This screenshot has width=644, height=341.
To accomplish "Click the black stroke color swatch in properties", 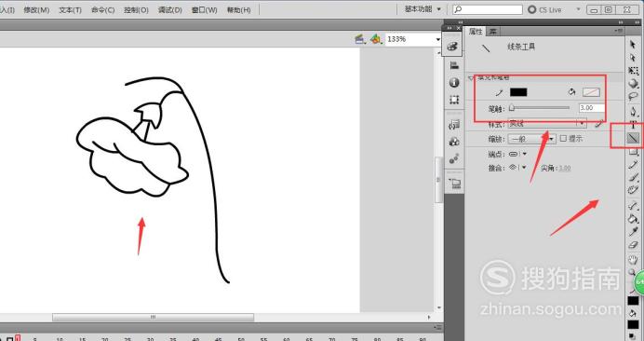I will [x=518, y=92].
